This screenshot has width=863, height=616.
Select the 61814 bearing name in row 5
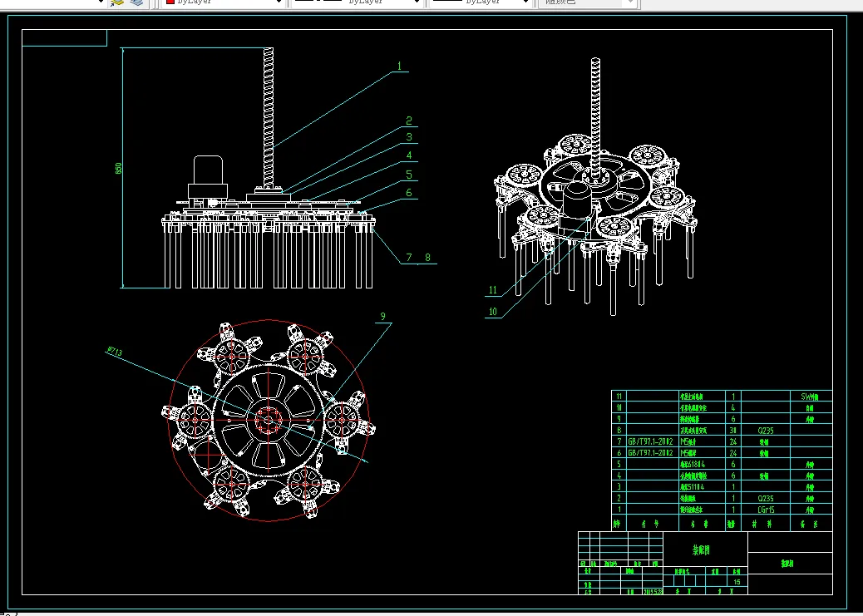pyautogui.click(x=693, y=465)
